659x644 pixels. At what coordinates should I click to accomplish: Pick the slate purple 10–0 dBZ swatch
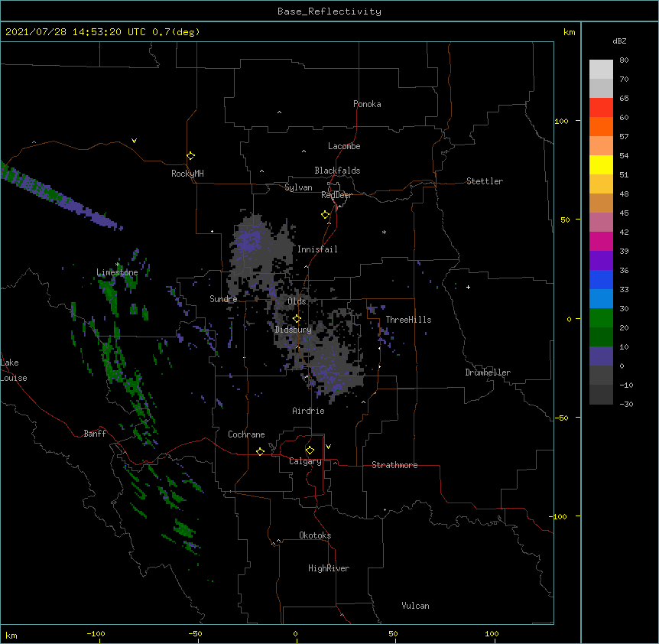coord(601,356)
